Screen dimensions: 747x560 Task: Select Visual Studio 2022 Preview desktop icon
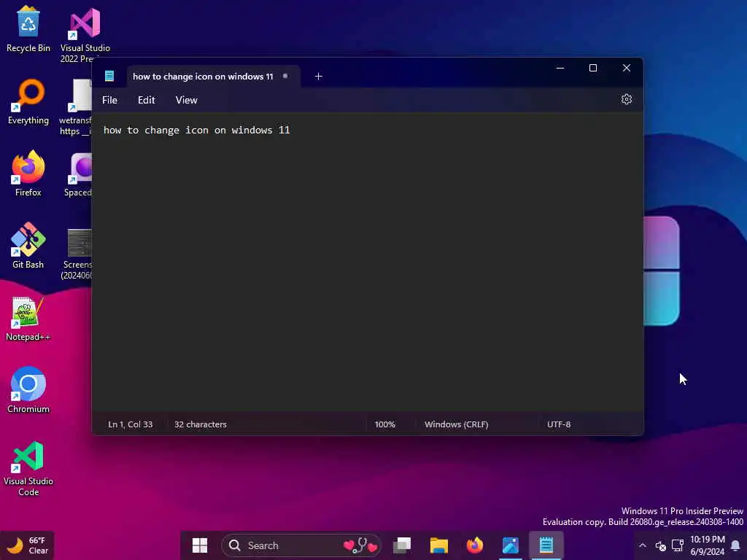pyautogui.click(x=85, y=35)
